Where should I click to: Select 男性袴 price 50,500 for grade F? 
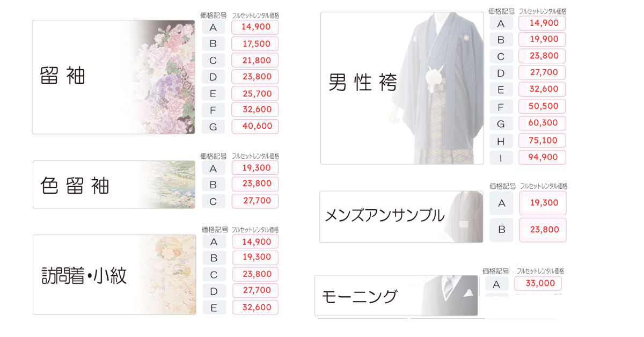[543, 106]
